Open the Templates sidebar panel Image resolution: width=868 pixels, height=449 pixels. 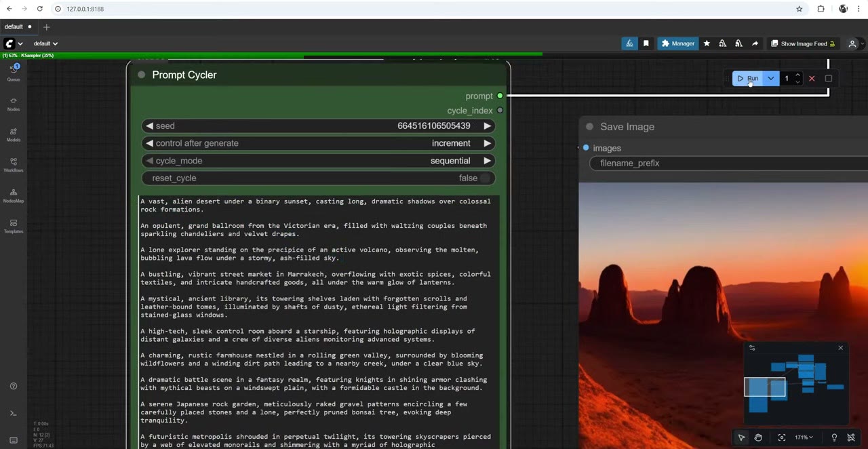(x=14, y=226)
